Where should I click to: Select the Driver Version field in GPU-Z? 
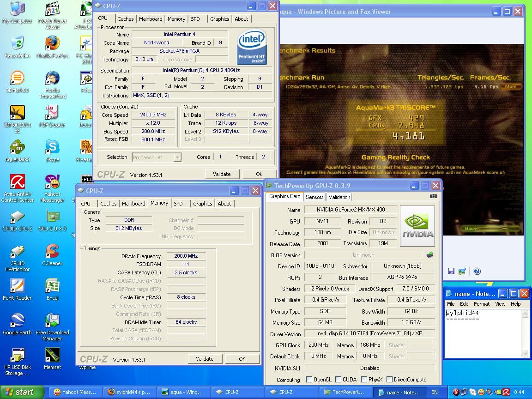click(370, 333)
